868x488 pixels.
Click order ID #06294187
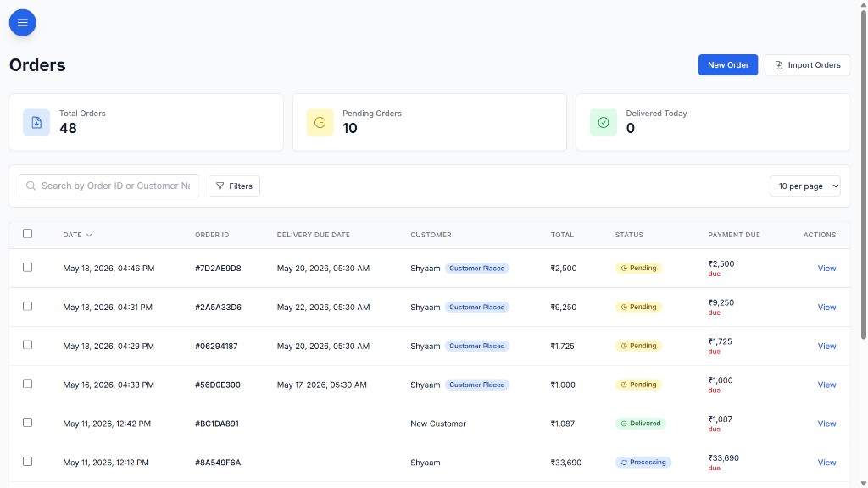point(216,346)
